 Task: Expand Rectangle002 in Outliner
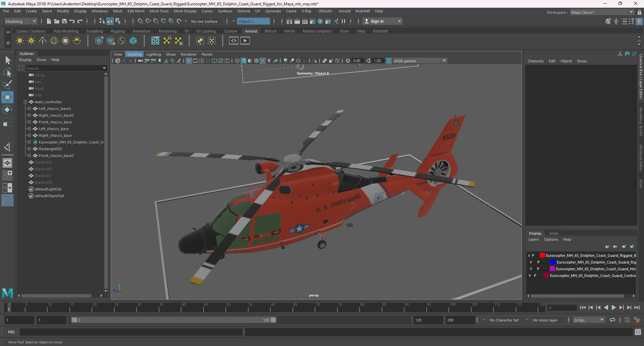[29, 149]
